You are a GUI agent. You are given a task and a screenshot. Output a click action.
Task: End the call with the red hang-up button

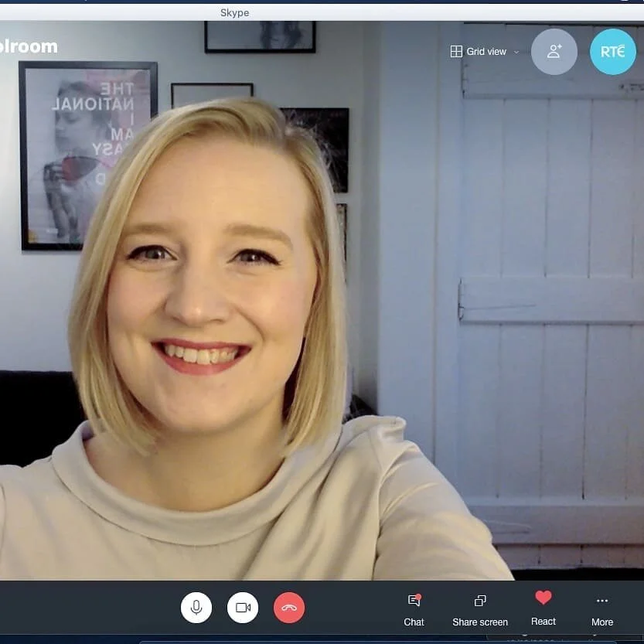point(288,608)
